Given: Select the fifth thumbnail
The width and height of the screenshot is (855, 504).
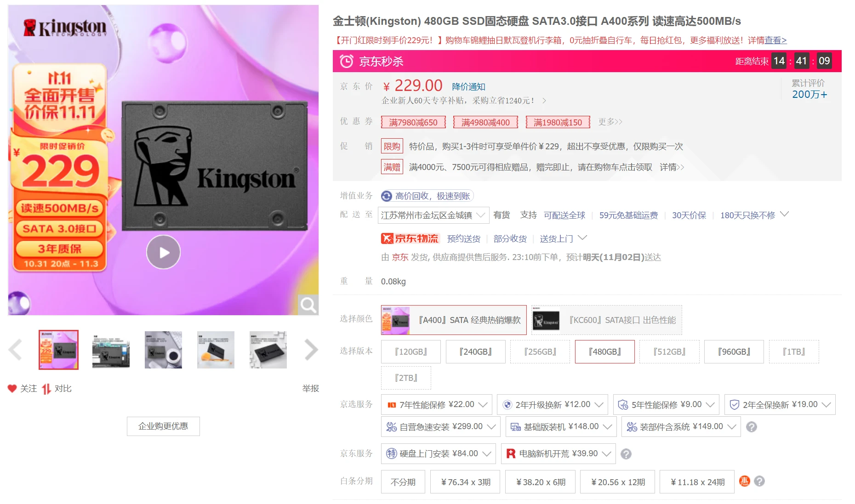Looking at the screenshot, I should (x=268, y=350).
